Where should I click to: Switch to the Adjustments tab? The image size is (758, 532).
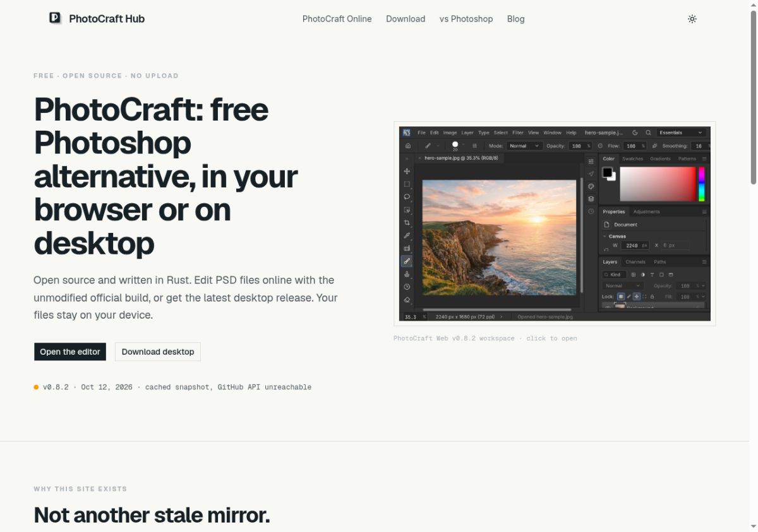(646, 211)
